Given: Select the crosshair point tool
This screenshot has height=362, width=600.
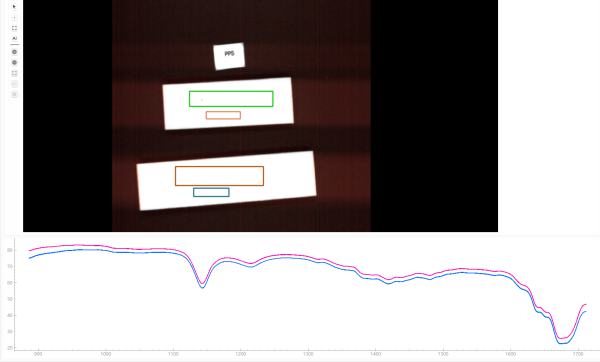Looking at the screenshot, I should coord(14,18).
